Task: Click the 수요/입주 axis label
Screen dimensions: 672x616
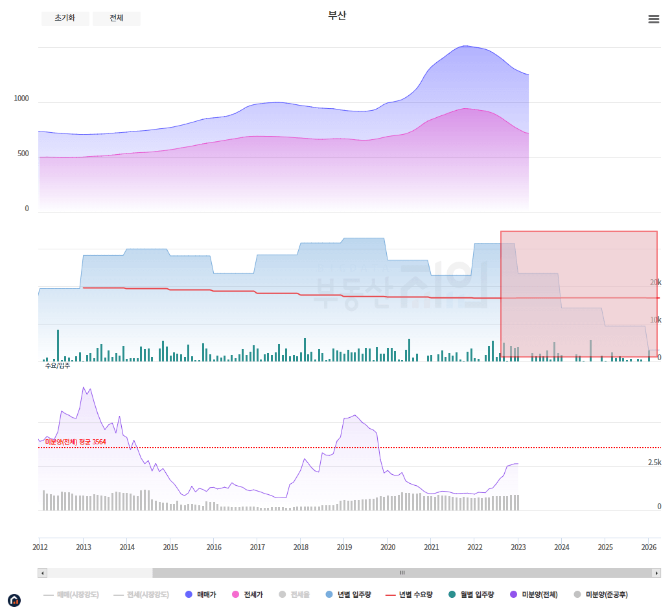Action: [58, 365]
